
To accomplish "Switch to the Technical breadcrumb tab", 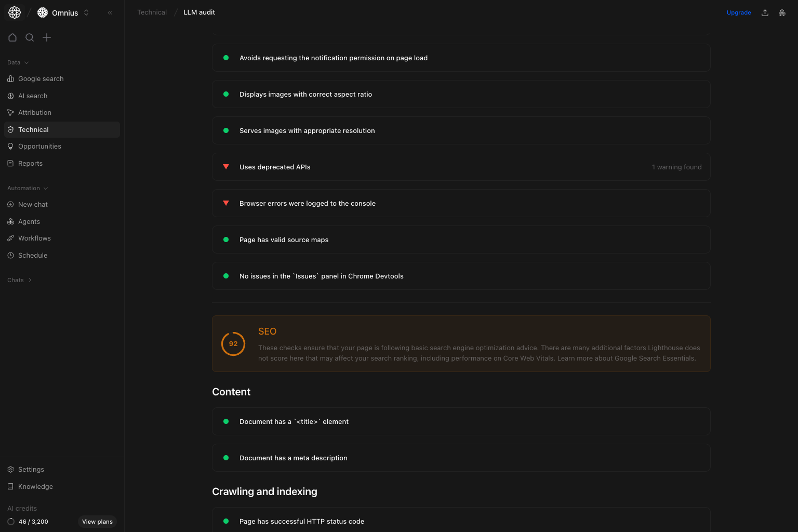I will pyautogui.click(x=152, y=12).
